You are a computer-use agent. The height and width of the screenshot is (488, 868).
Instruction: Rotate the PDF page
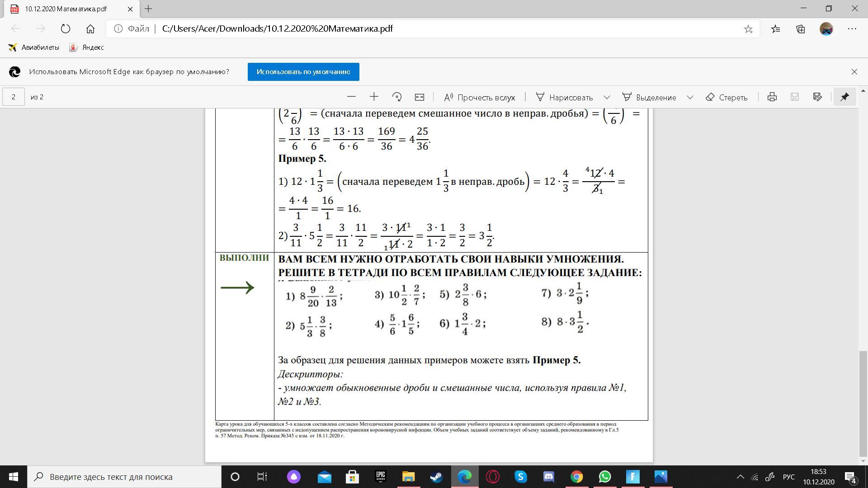click(397, 97)
